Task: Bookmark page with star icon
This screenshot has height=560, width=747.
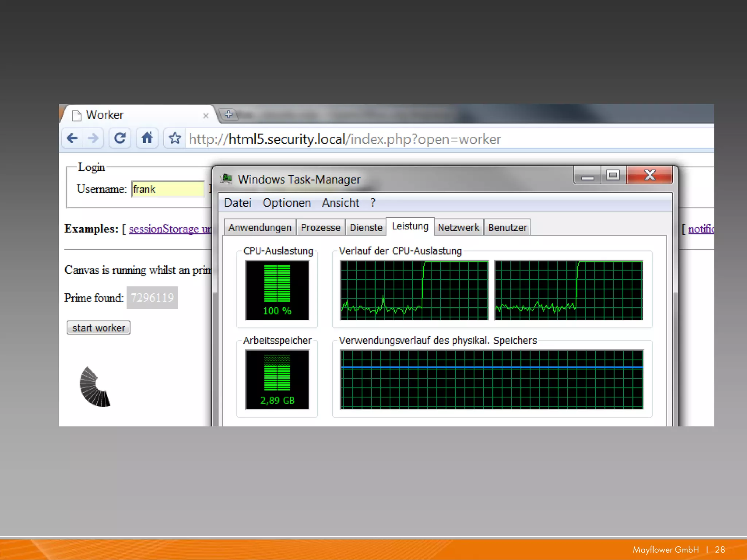Action: click(x=175, y=138)
